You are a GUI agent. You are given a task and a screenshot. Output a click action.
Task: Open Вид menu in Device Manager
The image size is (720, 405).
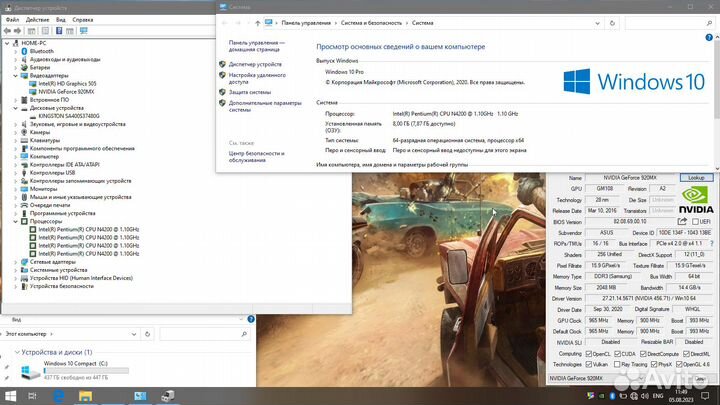tap(61, 20)
